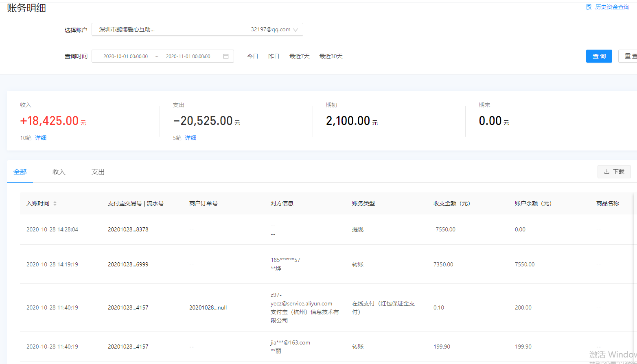Click the sort arrows beside 入账时间 header
637x364 pixels.
55,203
